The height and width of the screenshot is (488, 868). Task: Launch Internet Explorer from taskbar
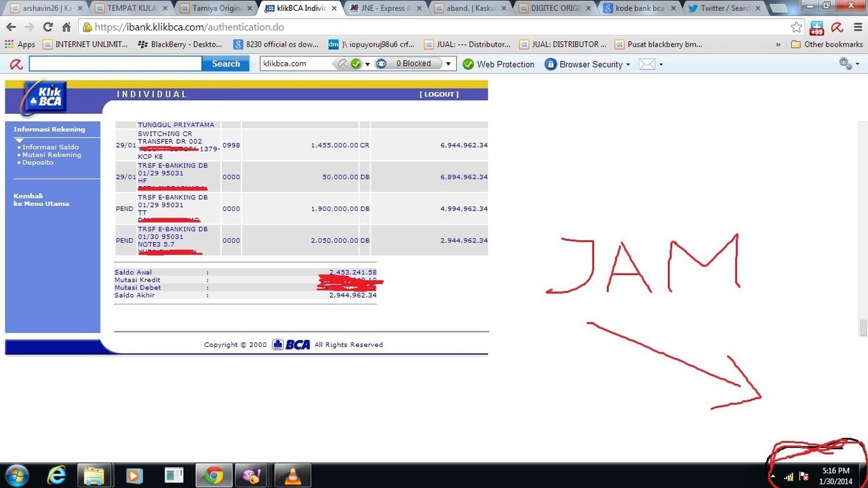[x=56, y=476]
